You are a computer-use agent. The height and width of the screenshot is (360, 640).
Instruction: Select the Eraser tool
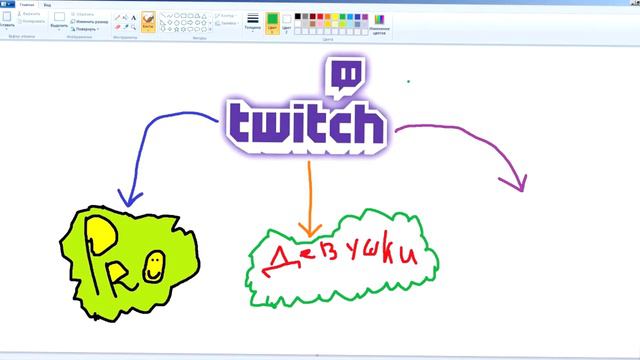(x=118, y=27)
